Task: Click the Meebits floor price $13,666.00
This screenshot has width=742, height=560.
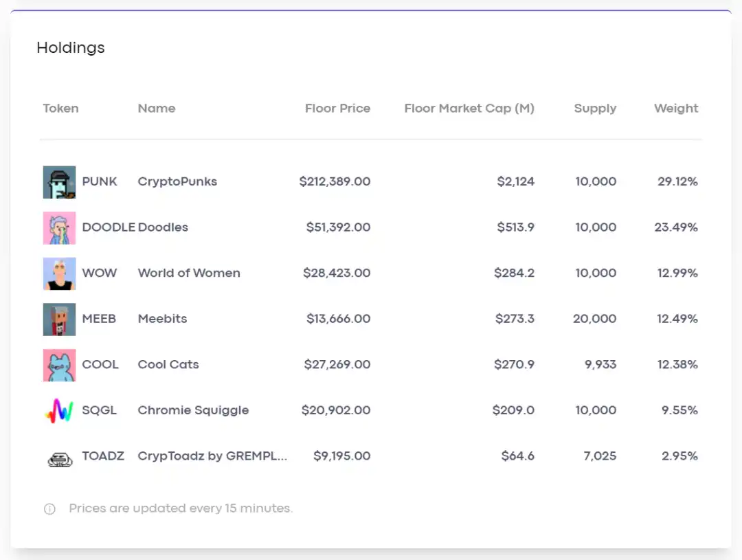Action: (338, 319)
